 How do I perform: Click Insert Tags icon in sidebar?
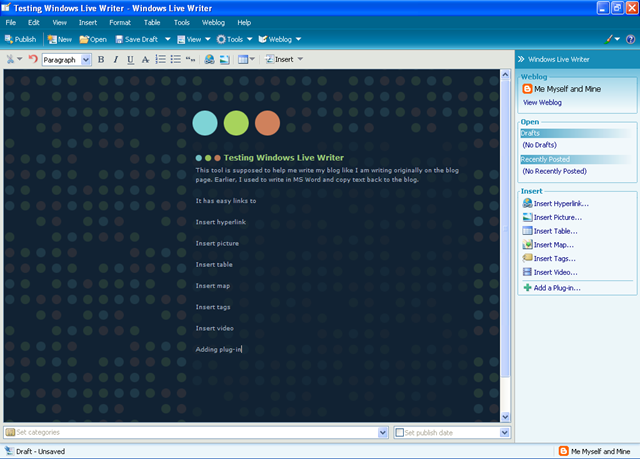(x=527, y=258)
